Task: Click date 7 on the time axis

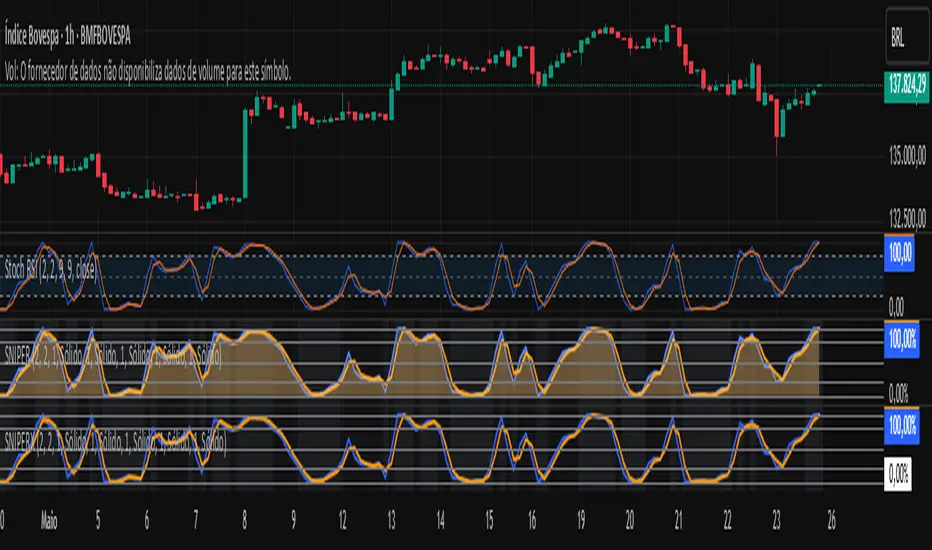Action: pos(196,521)
